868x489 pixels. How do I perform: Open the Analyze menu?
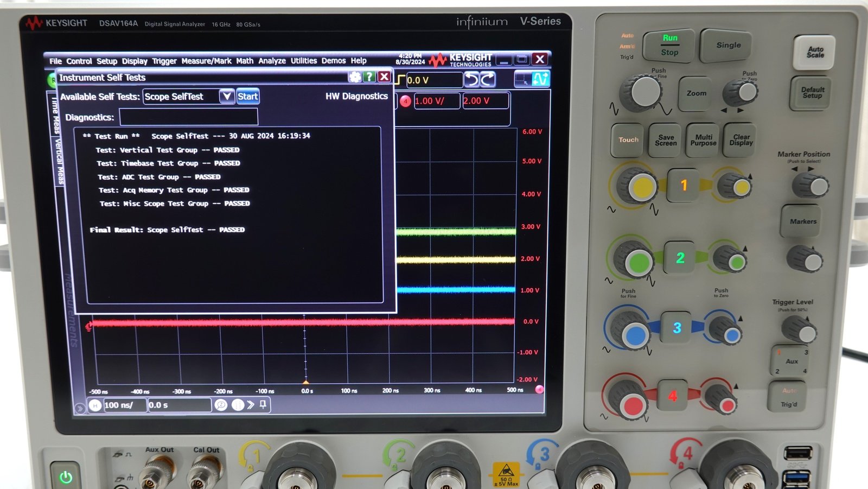point(272,61)
